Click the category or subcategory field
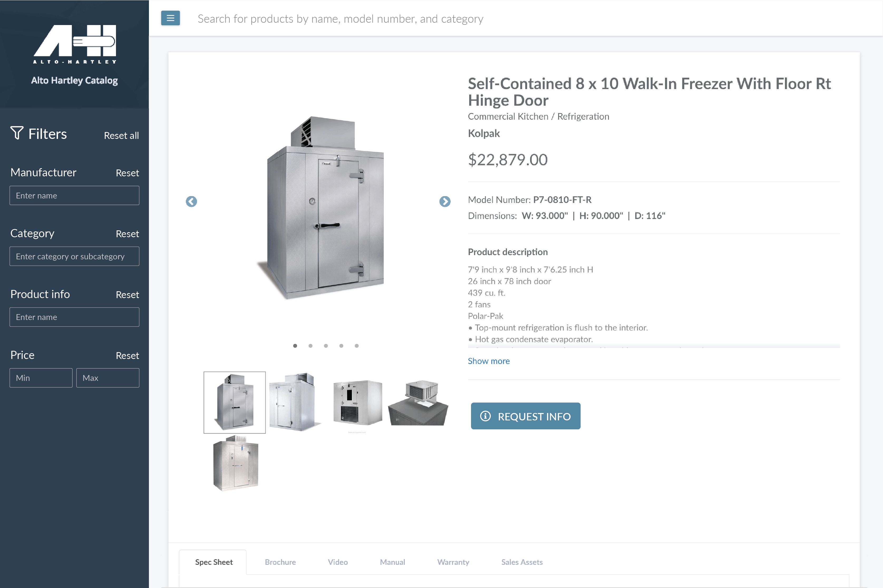883x588 pixels. (x=74, y=256)
